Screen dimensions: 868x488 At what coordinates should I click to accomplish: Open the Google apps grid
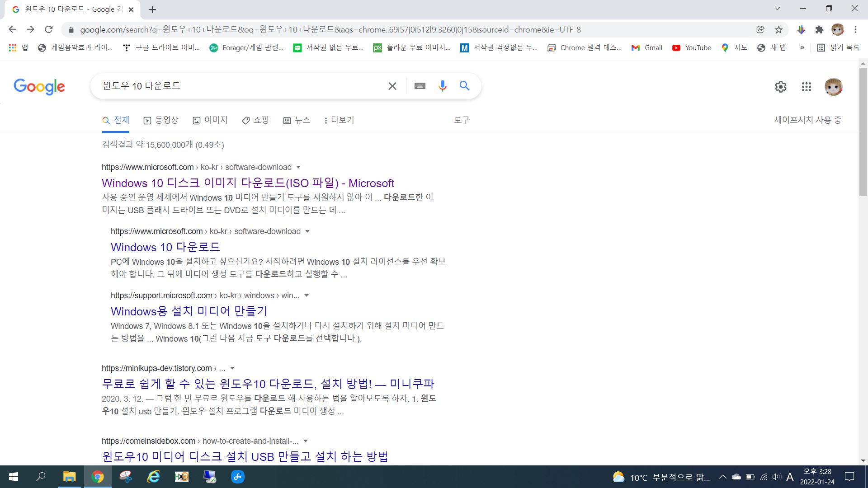[x=807, y=87]
